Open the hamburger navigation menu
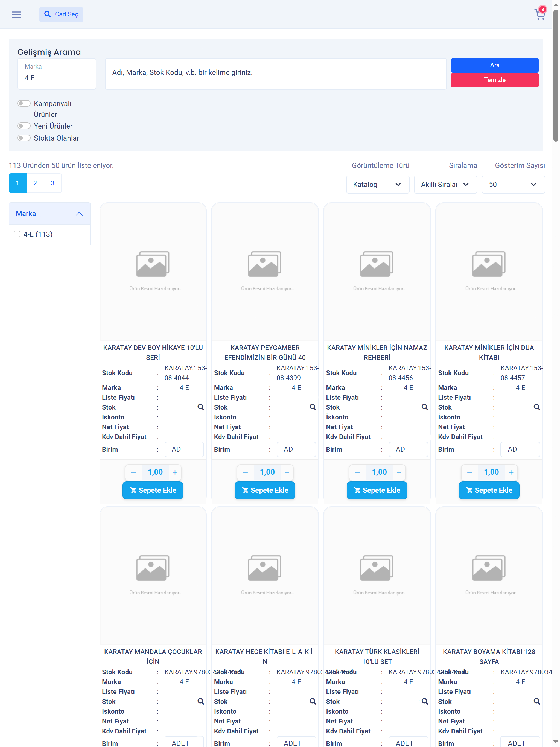The width and height of the screenshot is (560, 747). coord(16,14)
